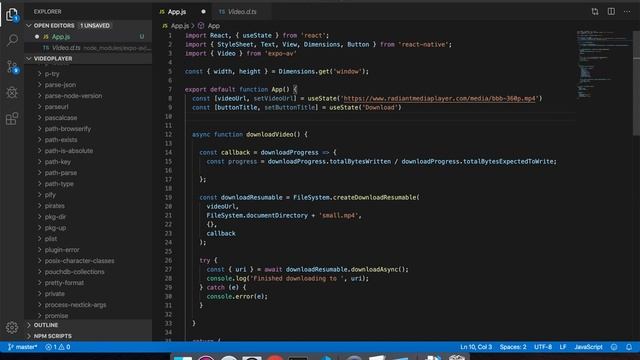The height and width of the screenshot is (360, 640).
Task: Place cursor on empty line 10
Action: click(x=380, y=117)
